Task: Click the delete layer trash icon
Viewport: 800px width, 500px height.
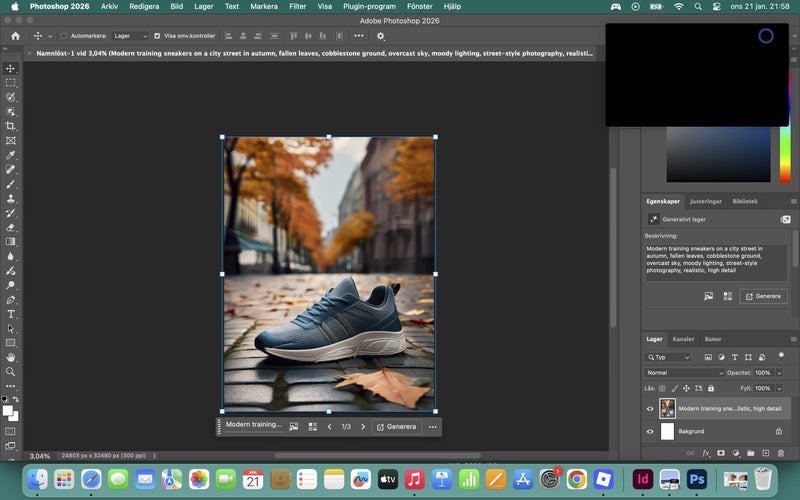Action: click(780, 453)
